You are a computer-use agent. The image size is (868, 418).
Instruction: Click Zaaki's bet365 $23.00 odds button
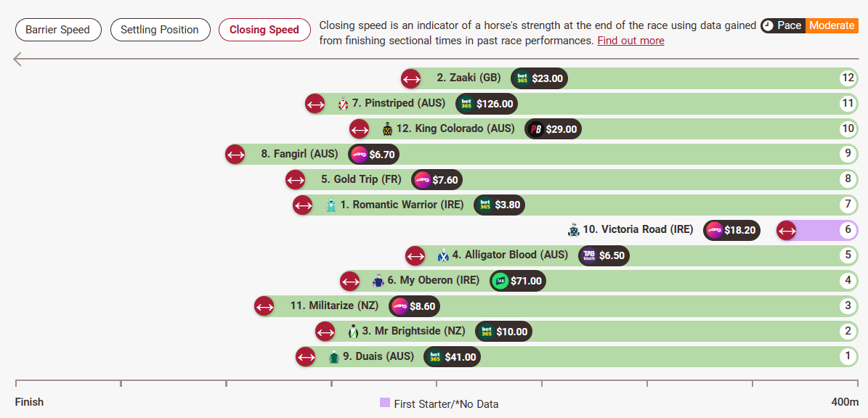point(540,78)
